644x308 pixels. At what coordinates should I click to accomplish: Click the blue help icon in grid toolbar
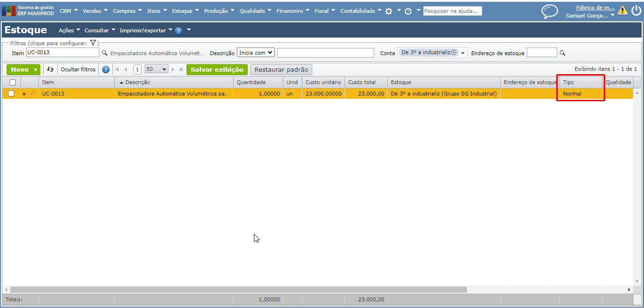pos(106,69)
